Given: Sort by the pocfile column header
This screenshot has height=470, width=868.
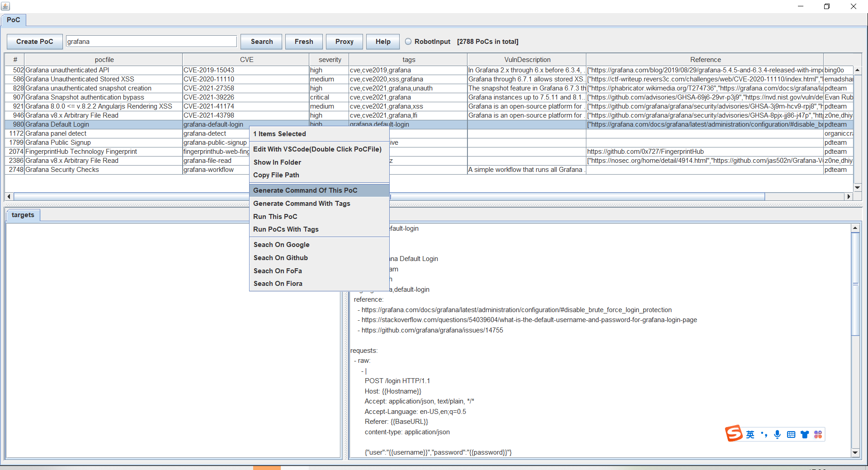Looking at the screenshot, I should click(x=104, y=60).
